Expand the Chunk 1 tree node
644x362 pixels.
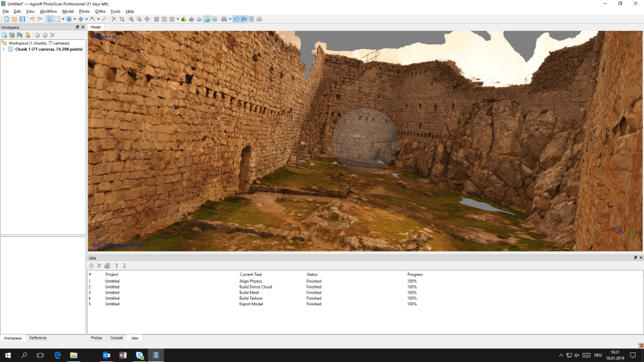4,49
